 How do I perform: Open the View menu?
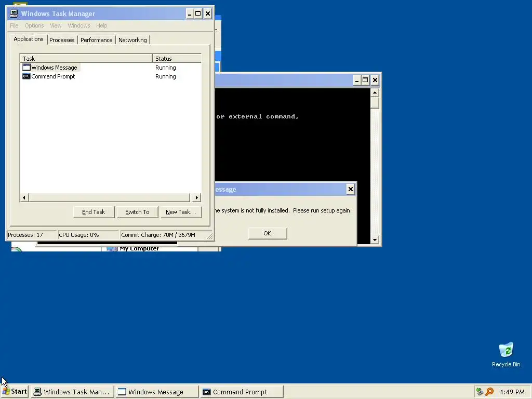[x=56, y=25]
